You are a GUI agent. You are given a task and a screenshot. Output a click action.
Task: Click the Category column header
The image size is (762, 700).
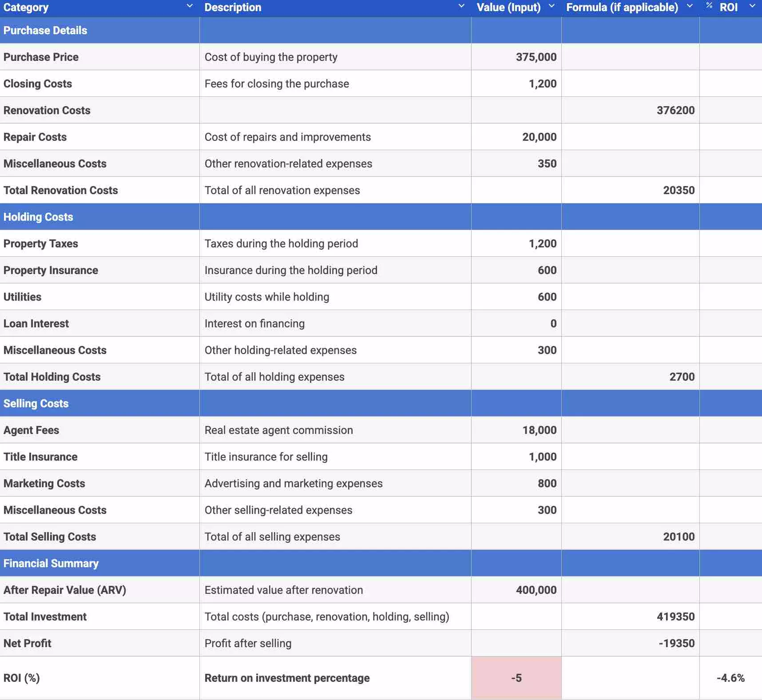26,7
